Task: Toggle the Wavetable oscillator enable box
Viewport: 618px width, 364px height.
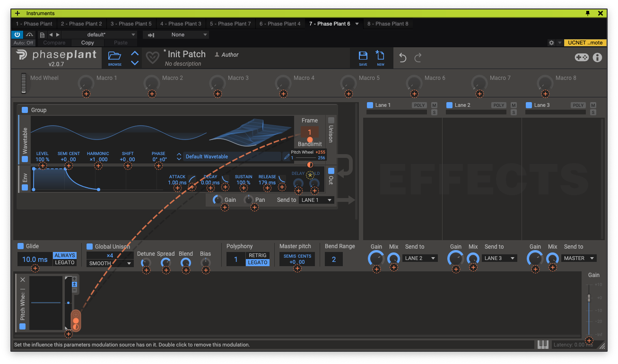Action: (25, 159)
